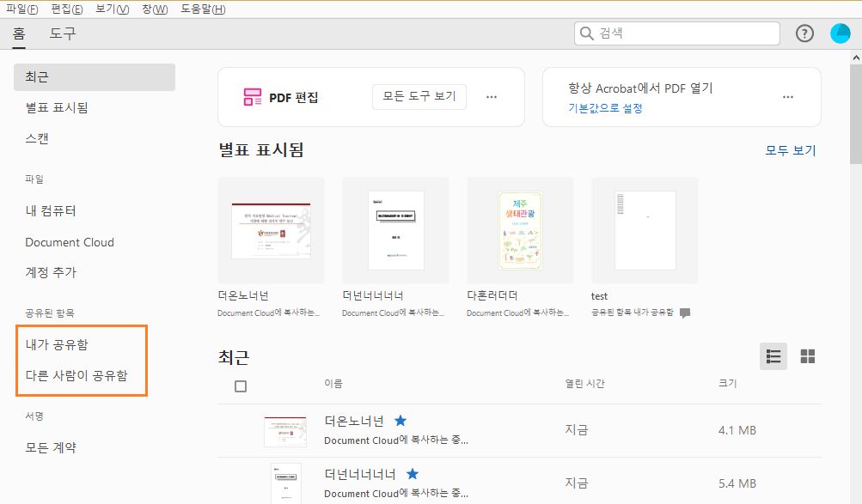This screenshot has height=504, width=862.
Task: Click the search magnifier icon
Action: tap(585, 32)
